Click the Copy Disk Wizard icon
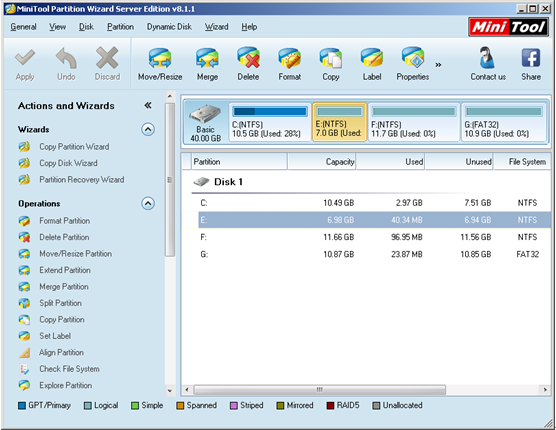Viewport: 556px width, 430px height. (x=24, y=163)
